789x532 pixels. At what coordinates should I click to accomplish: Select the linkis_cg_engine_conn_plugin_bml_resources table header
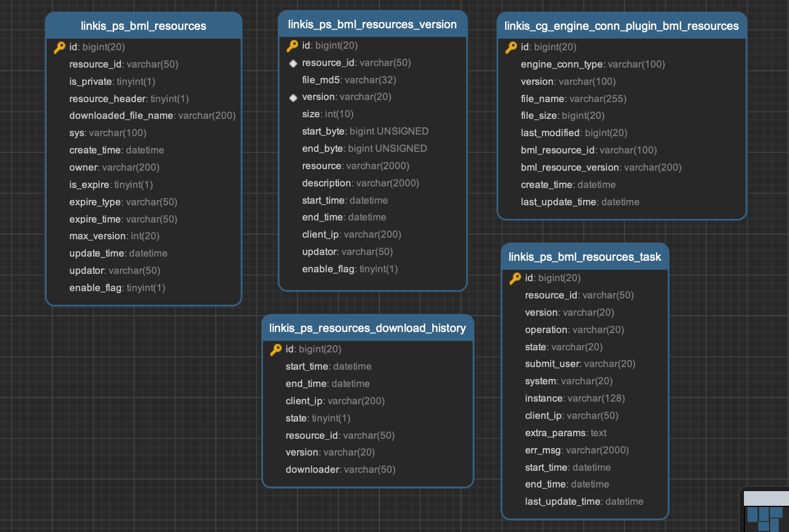click(x=621, y=26)
